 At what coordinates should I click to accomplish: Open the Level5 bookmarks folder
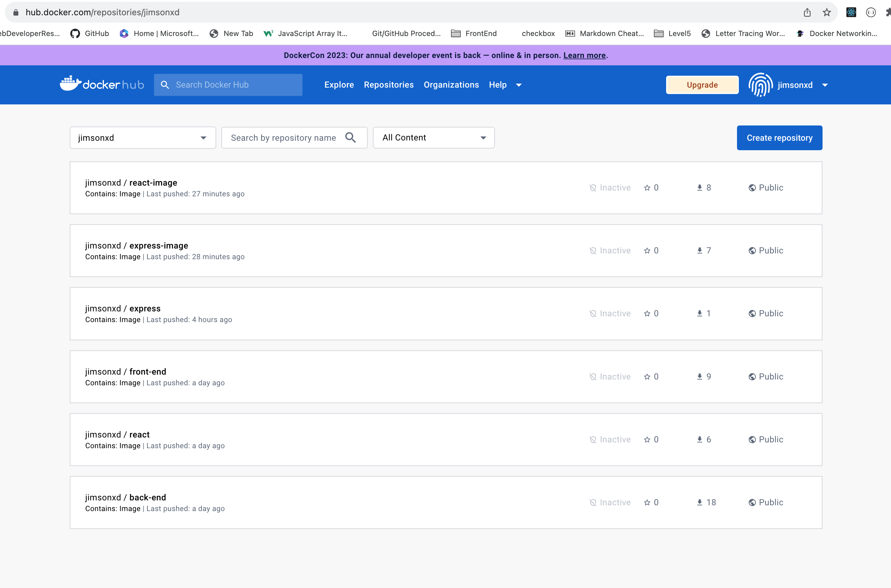(x=672, y=33)
